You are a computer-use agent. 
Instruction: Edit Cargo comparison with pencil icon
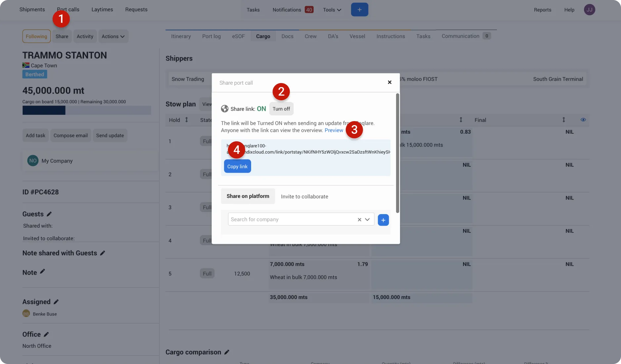[227, 352]
